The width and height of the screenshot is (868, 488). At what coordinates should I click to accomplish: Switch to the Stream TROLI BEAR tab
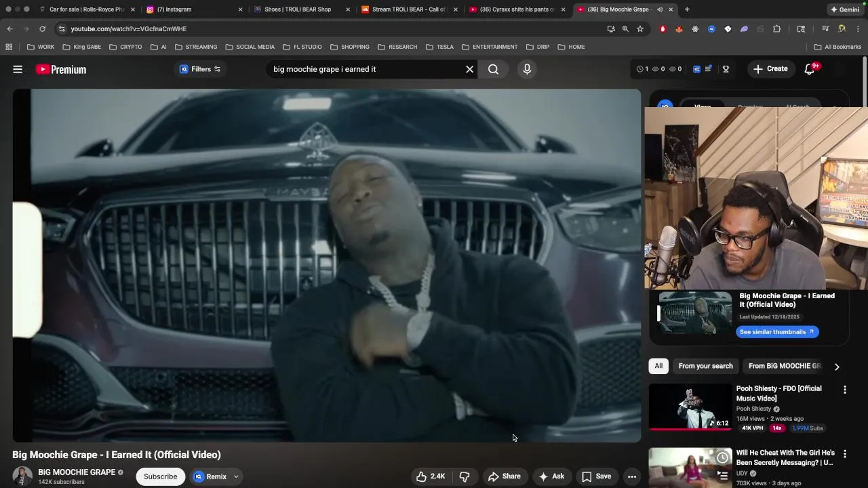[409, 9]
